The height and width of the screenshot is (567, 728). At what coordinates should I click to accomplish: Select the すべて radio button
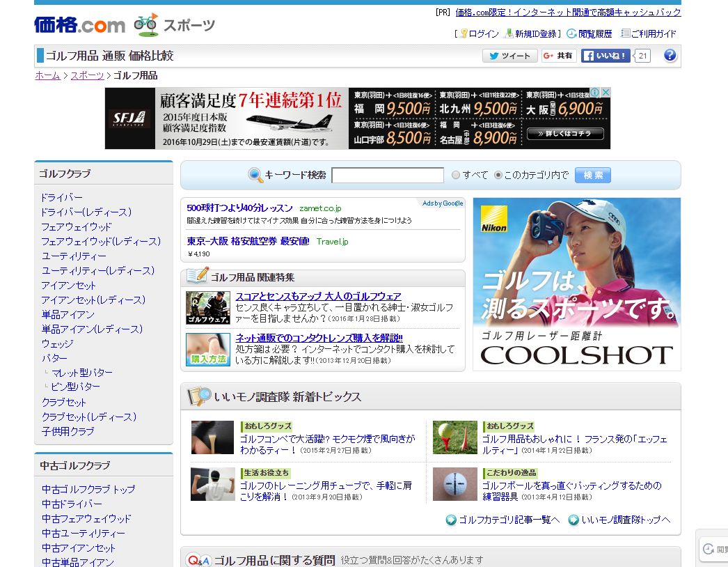(x=455, y=175)
